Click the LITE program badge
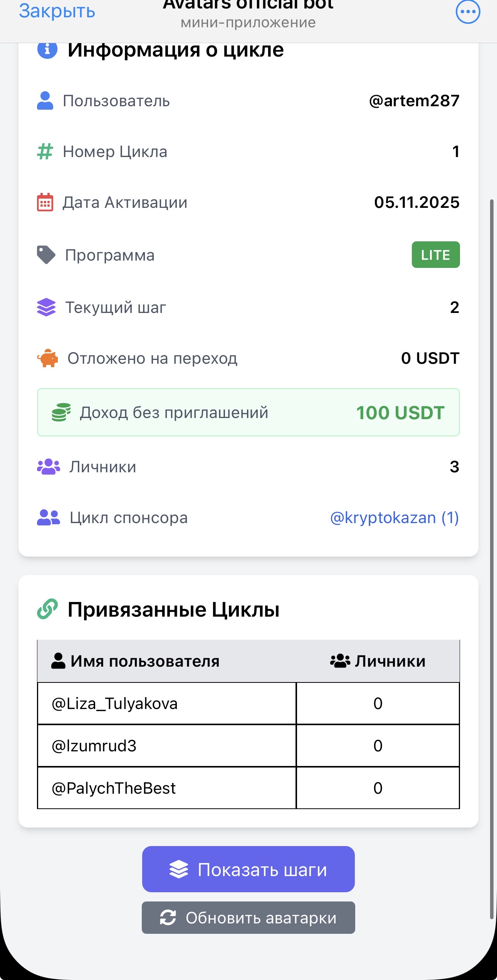Screen dimensions: 497x980 click(435, 255)
